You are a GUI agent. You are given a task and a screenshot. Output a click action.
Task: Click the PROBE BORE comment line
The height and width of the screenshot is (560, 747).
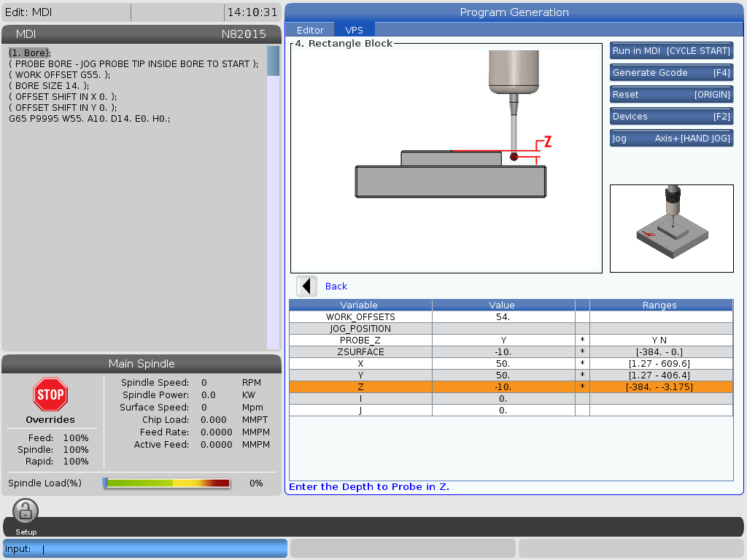click(133, 64)
